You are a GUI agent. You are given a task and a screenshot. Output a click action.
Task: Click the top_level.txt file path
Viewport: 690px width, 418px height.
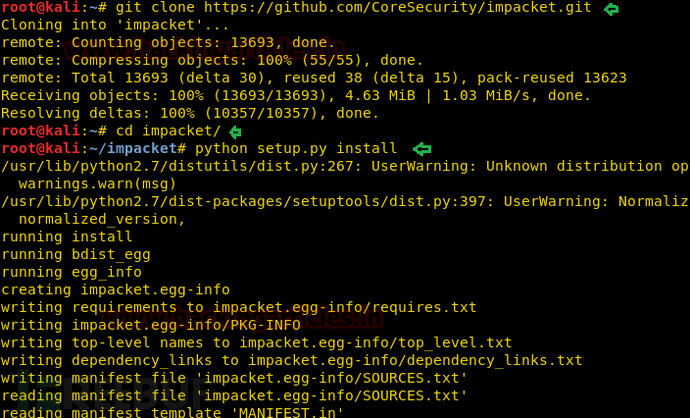pos(375,343)
